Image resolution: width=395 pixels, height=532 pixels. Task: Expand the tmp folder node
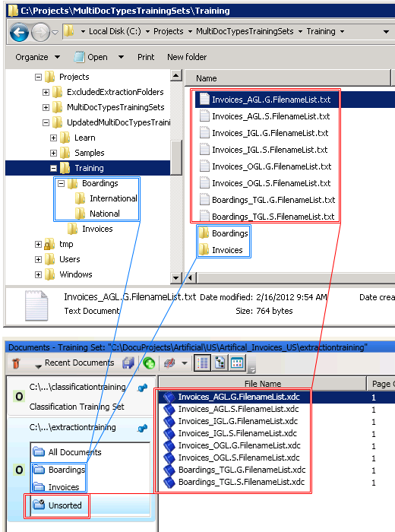(38, 244)
